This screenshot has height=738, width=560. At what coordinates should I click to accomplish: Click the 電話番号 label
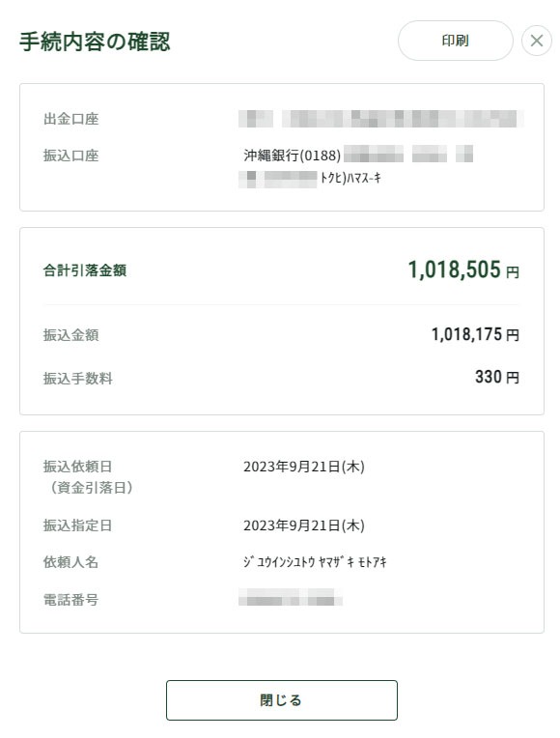tap(71, 600)
